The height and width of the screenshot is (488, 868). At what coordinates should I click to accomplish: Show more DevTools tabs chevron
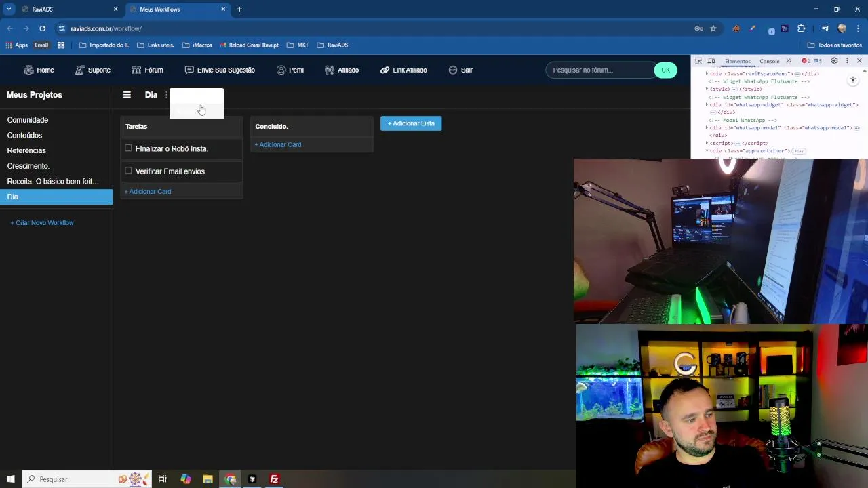click(x=789, y=61)
